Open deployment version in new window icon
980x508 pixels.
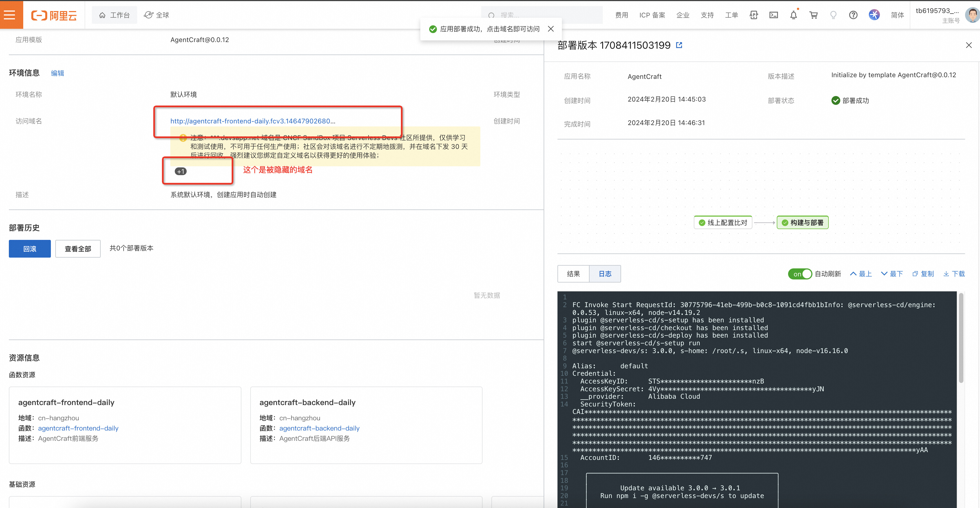(679, 45)
